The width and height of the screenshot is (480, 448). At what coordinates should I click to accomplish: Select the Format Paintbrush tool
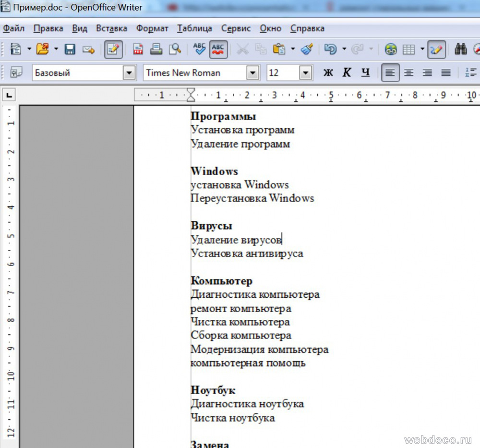(x=307, y=49)
